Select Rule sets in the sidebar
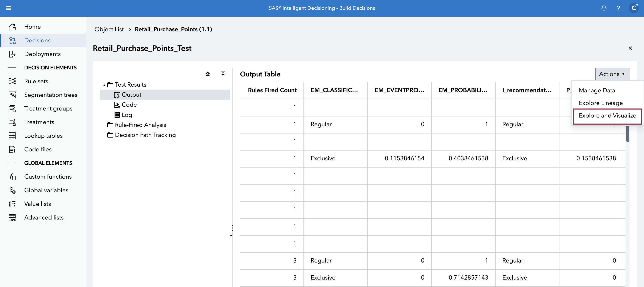The image size is (644, 287). coord(36,81)
